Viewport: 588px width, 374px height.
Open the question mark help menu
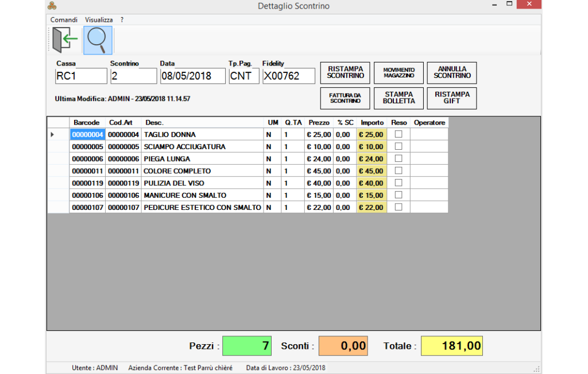click(122, 20)
